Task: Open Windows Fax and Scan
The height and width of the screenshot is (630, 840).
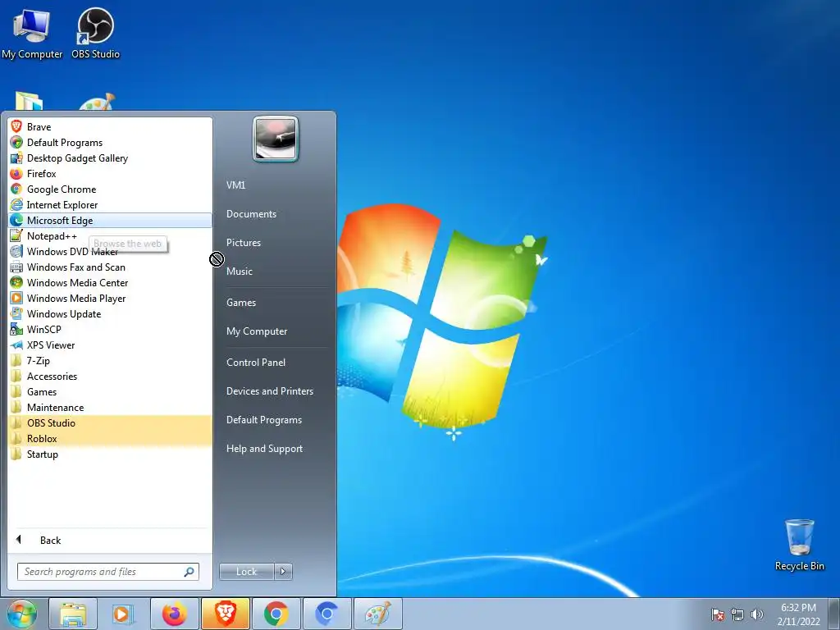Action: [110, 267]
